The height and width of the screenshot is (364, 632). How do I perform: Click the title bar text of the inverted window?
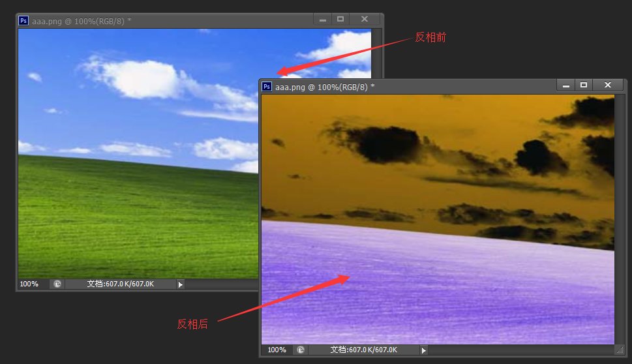(x=325, y=87)
